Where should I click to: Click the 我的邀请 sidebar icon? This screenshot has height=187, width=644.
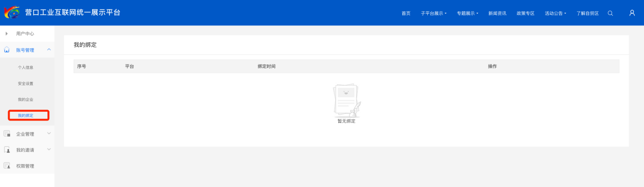coord(7,150)
